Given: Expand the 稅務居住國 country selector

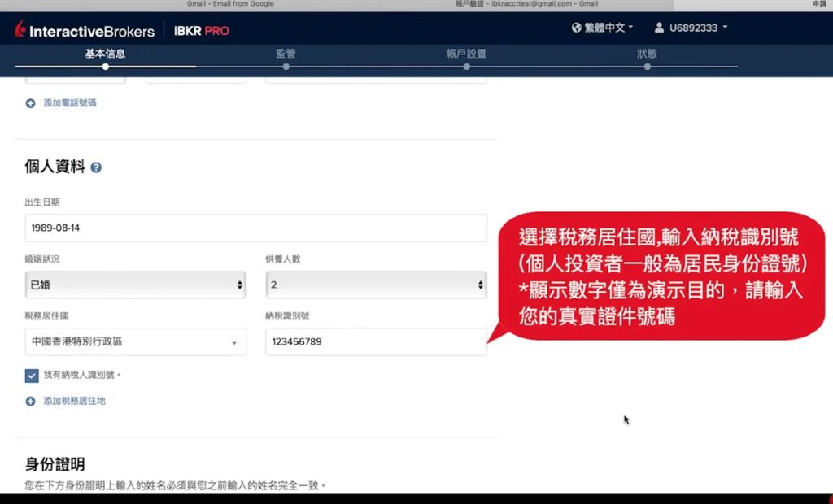Looking at the screenshot, I should [135, 342].
